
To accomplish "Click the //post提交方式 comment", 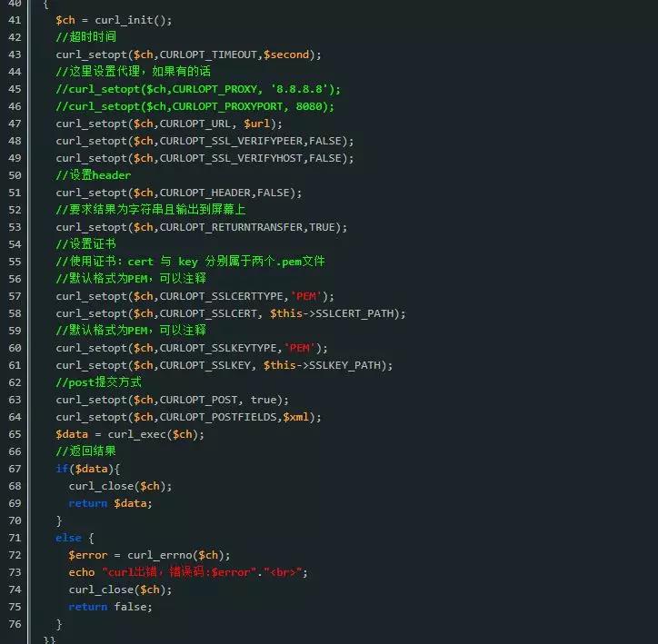I will 99,382.
